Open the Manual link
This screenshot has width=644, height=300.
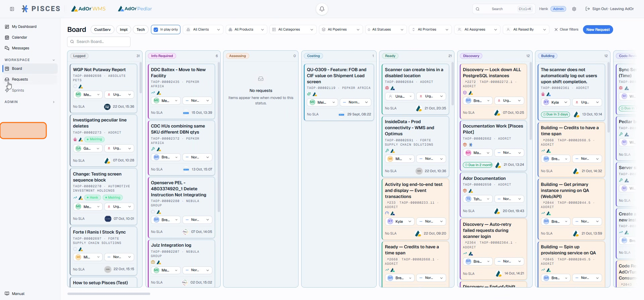(30, 294)
